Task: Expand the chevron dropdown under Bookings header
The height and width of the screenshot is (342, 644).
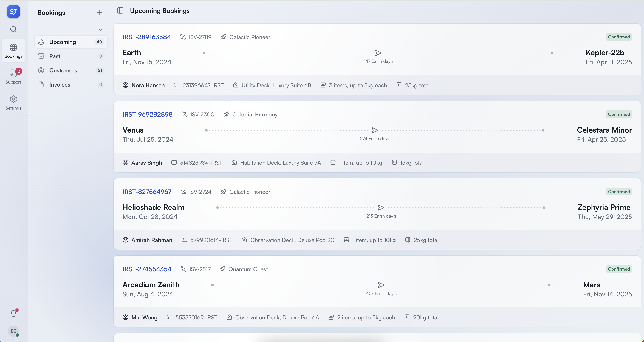Action: pos(100,30)
